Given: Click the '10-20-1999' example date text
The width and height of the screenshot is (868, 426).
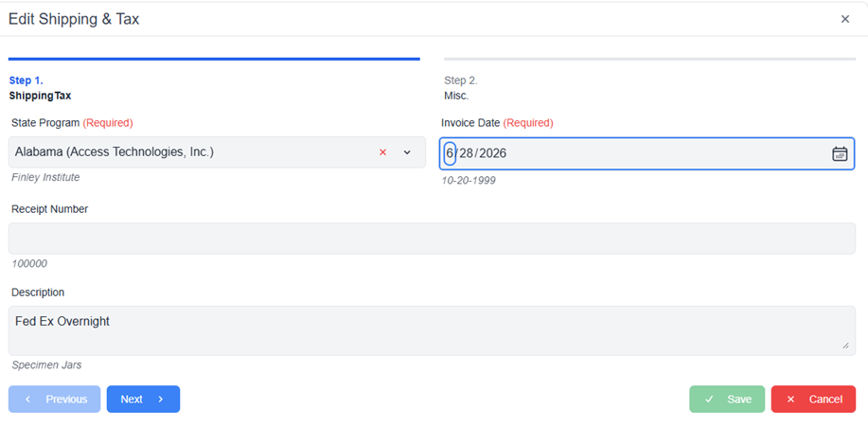Looking at the screenshot, I should click(469, 181).
